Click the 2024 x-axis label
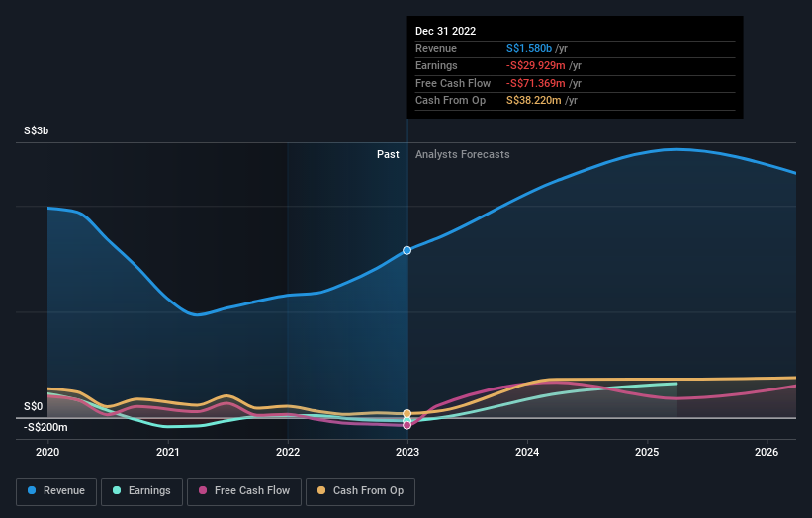This screenshot has width=812, height=518. pyautogui.click(x=527, y=452)
